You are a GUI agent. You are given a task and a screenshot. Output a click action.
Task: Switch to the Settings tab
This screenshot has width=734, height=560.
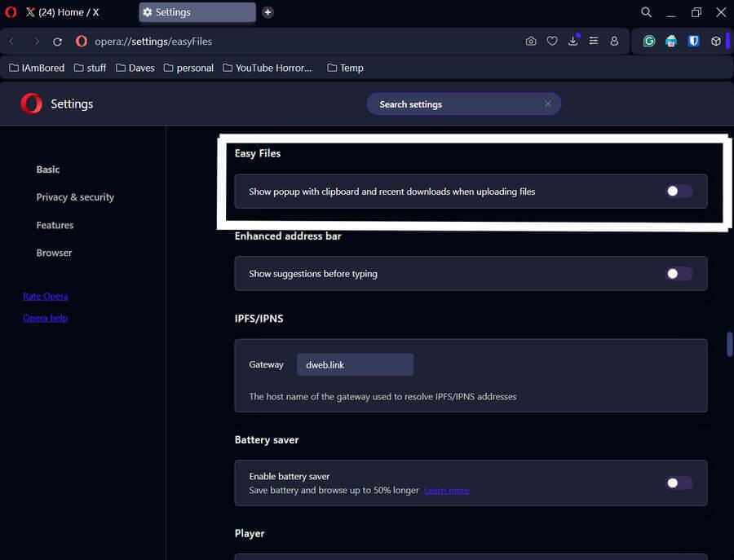[197, 12]
